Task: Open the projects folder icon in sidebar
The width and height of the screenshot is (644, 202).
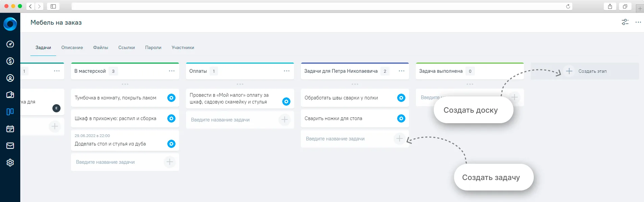Action: tap(10, 95)
